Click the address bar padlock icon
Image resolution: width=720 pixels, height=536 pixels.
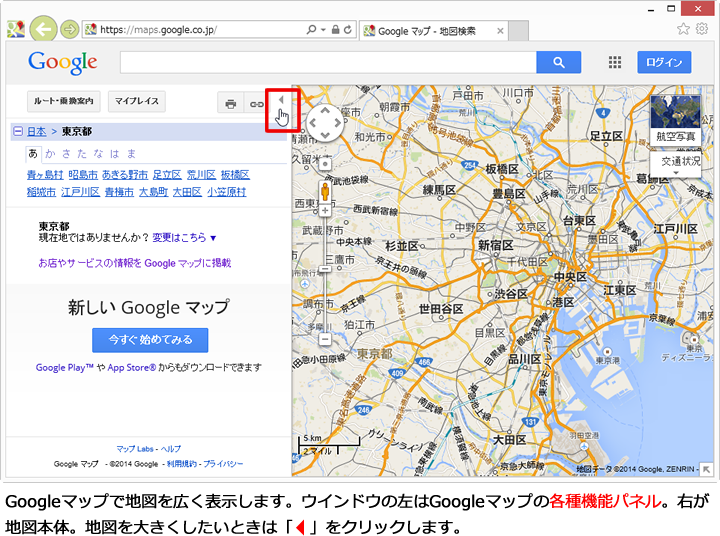point(335,30)
